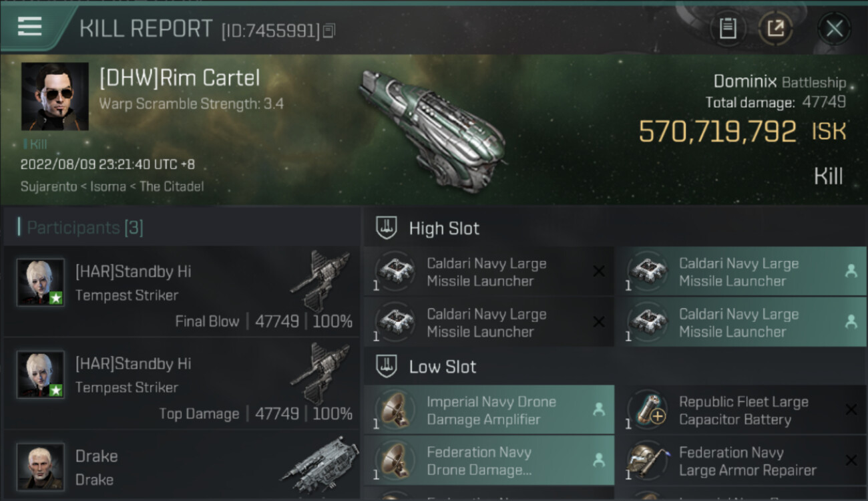Screen dimensions: 868x501
Task: View Rim Cartel's pilot portrait
Action: (55, 96)
